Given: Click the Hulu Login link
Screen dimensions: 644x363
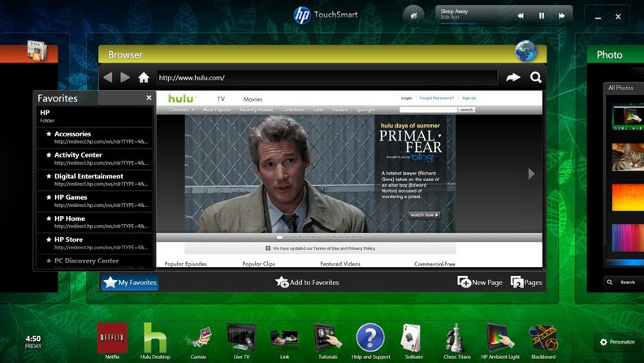Looking at the screenshot, I should point(407,98).
